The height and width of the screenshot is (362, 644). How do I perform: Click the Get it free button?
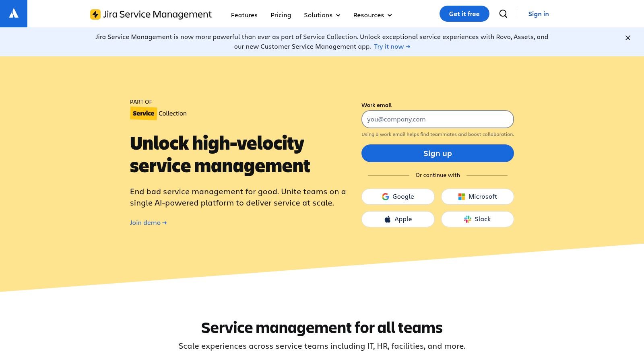tap(464, 14)
